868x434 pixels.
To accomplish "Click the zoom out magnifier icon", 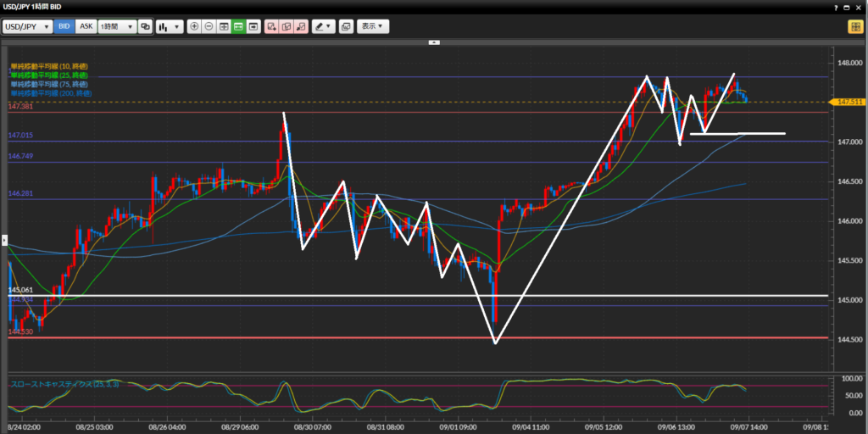I will coord(209,26).
